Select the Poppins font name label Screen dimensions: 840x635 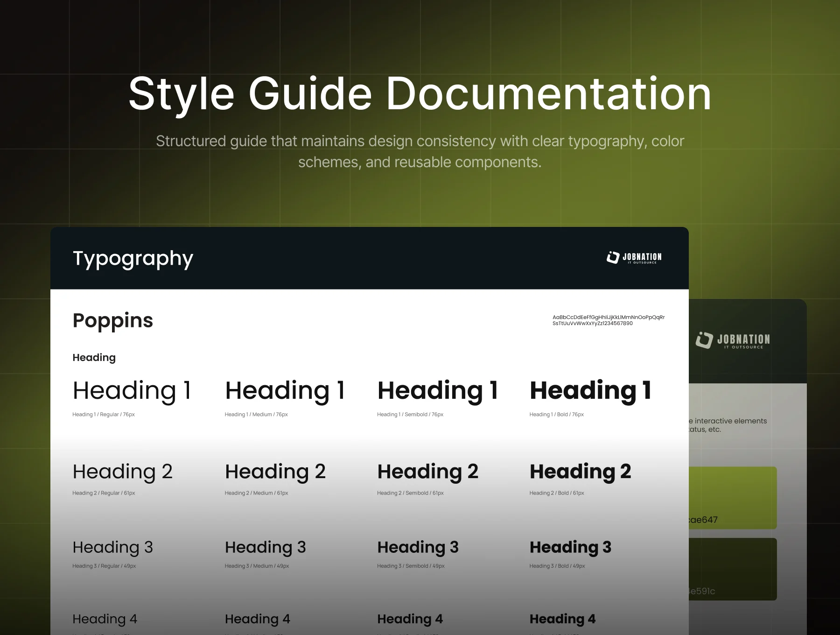[112, 320]
